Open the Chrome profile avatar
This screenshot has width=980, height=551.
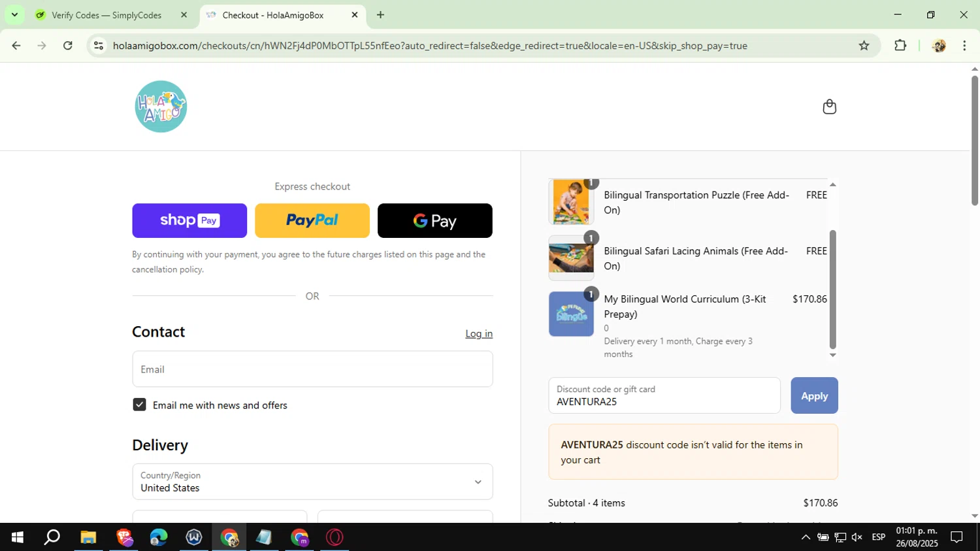[939, 46]
